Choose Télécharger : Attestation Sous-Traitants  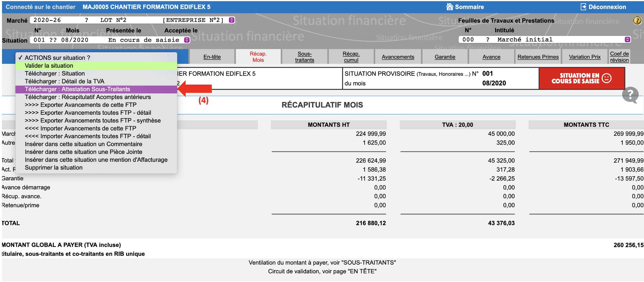[77, 89]
